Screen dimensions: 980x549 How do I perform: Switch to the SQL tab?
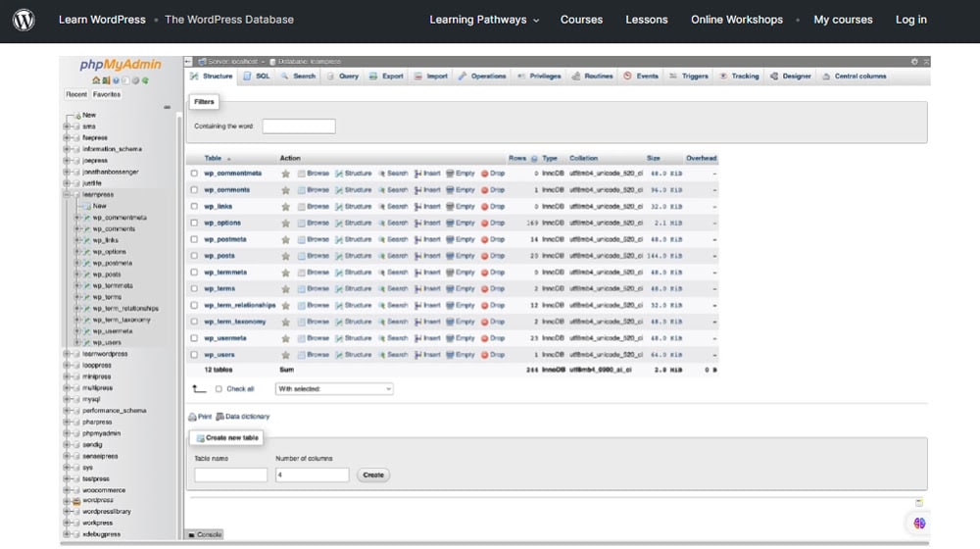pos(257,76)
